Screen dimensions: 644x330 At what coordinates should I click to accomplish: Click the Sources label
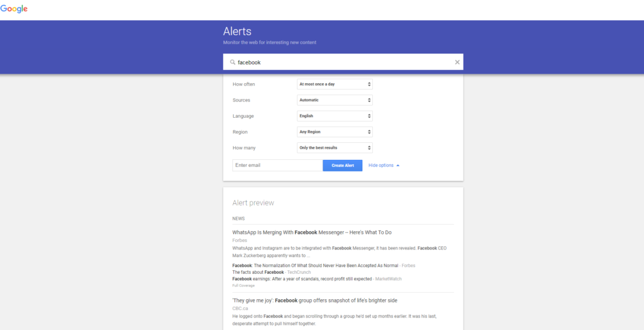tap(241, 100)
